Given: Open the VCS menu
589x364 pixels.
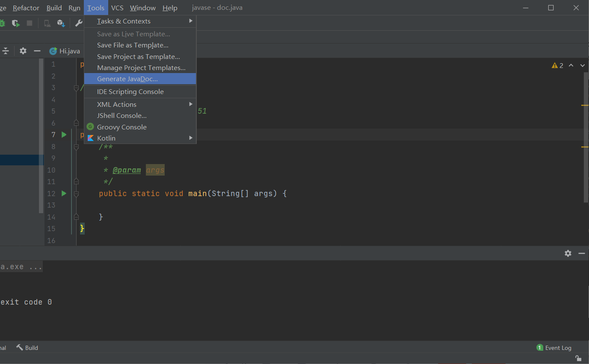Looking at the screenshot, I should [x=117, y=8].
